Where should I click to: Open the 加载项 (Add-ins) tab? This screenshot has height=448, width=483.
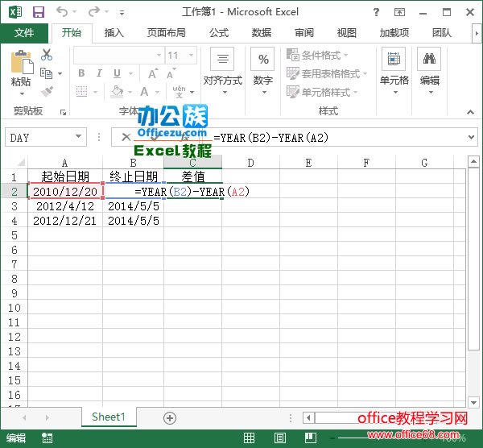point(394,33)
